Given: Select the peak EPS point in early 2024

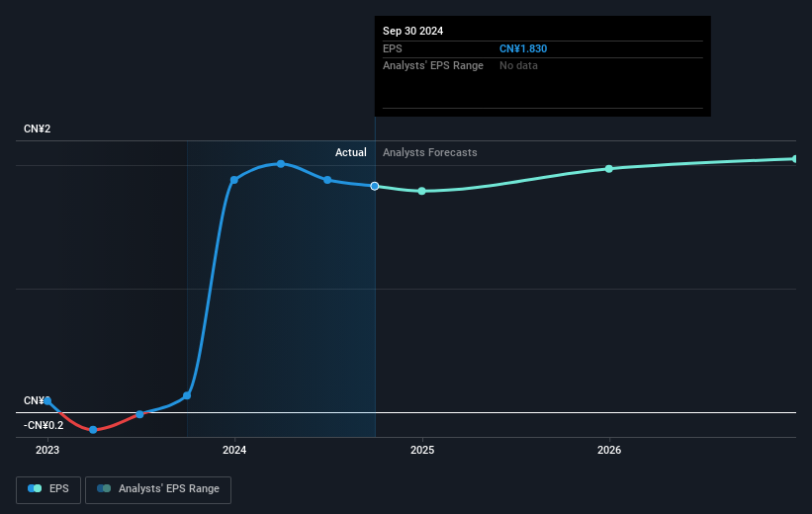Looking at the screenshot, I should click(281, 163).
